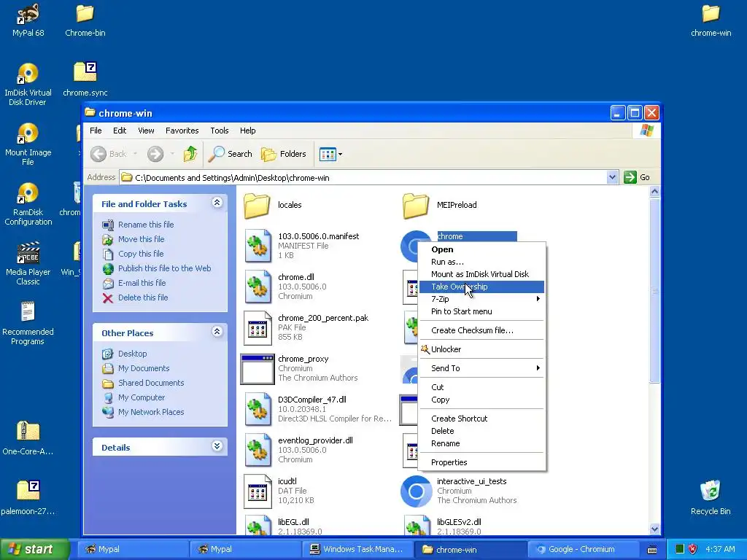Screen dimensions: 747x560
Task: Select interactive_ui_tests application
Action: pos(459,491)
